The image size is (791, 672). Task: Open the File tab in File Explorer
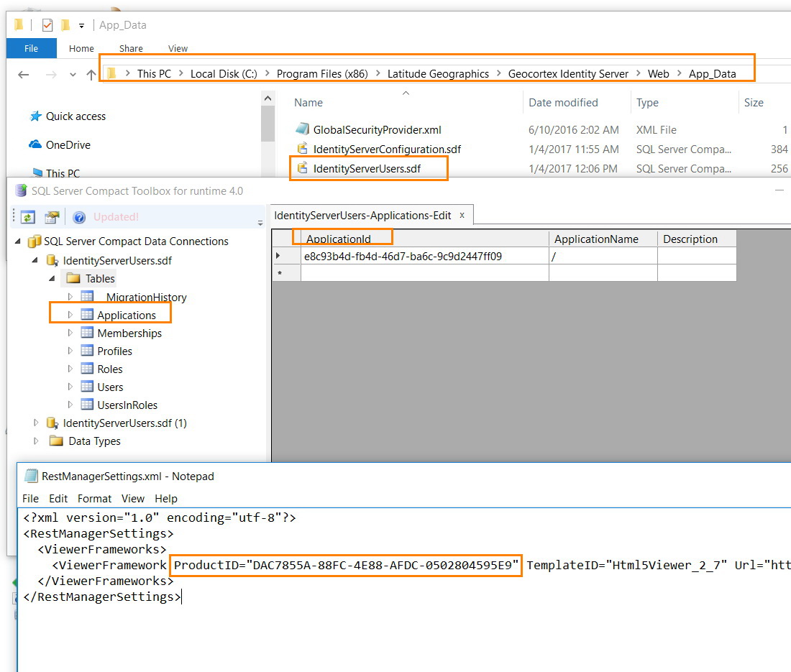click(31, 48)
